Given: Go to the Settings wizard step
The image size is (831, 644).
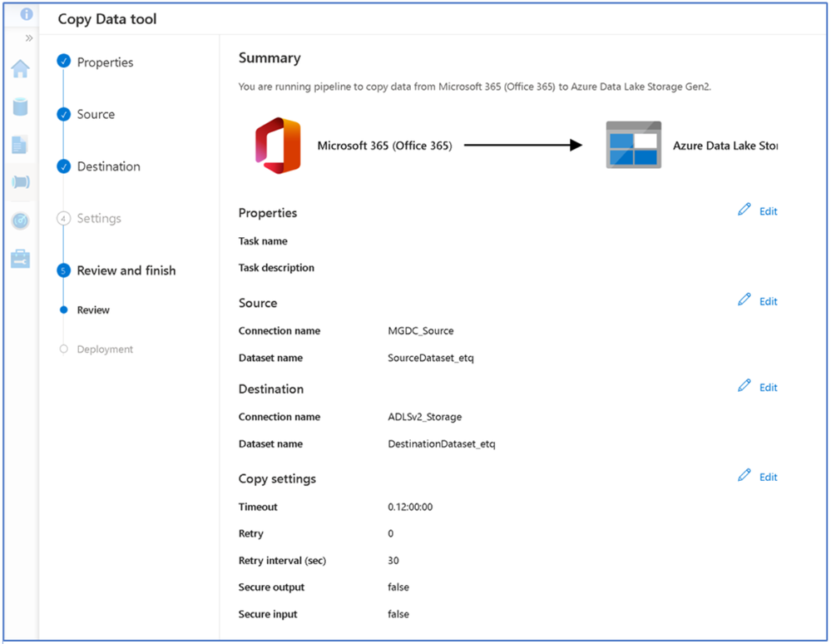Looking at the screenshot, I should click(x=99, y=218).
